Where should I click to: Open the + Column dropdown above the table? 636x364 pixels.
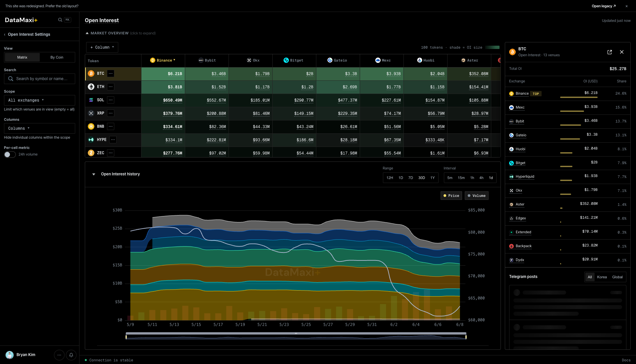point(102,47)
